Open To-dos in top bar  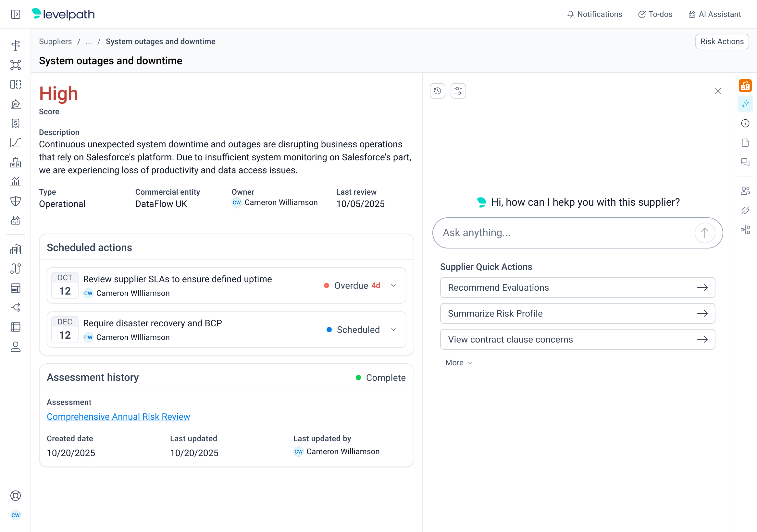tap(655, 14)
